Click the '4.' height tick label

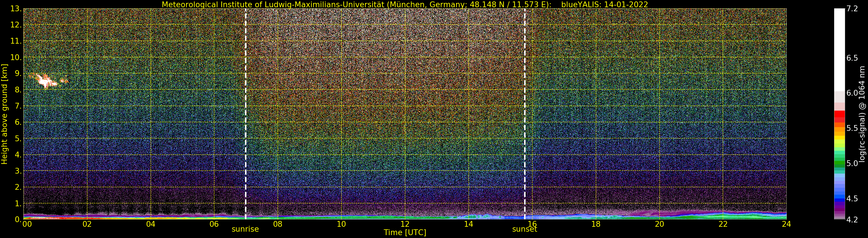click(18, 155)
